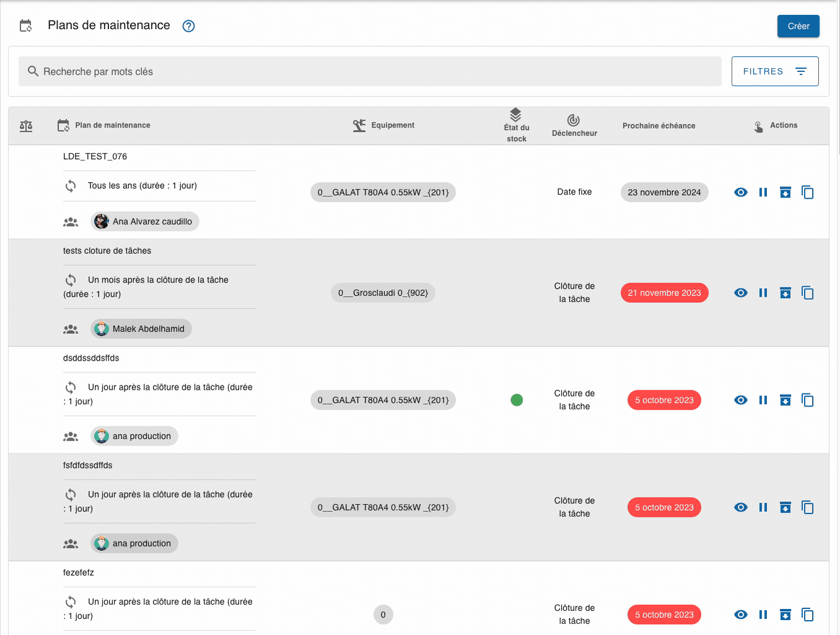
Task: View the tests cloture de tâches plan
Action: pyautogui.click(x=740, y=292)
